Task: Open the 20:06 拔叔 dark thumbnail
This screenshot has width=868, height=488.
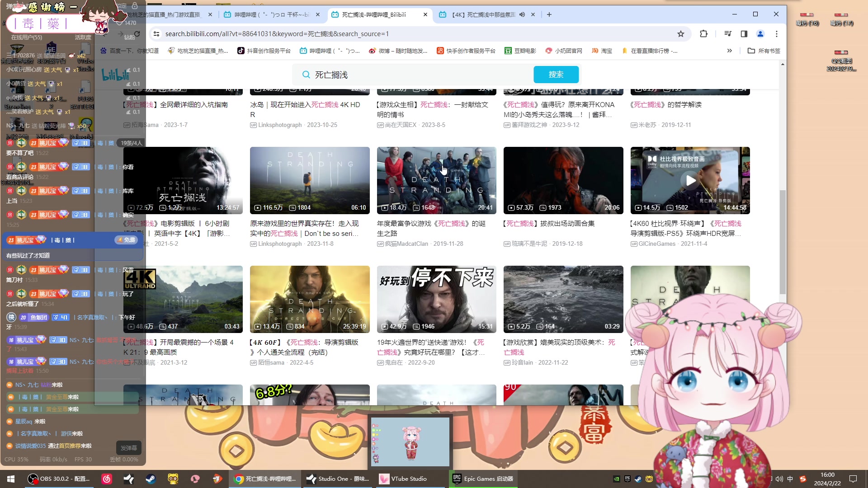Action: (x=563, y=180)
